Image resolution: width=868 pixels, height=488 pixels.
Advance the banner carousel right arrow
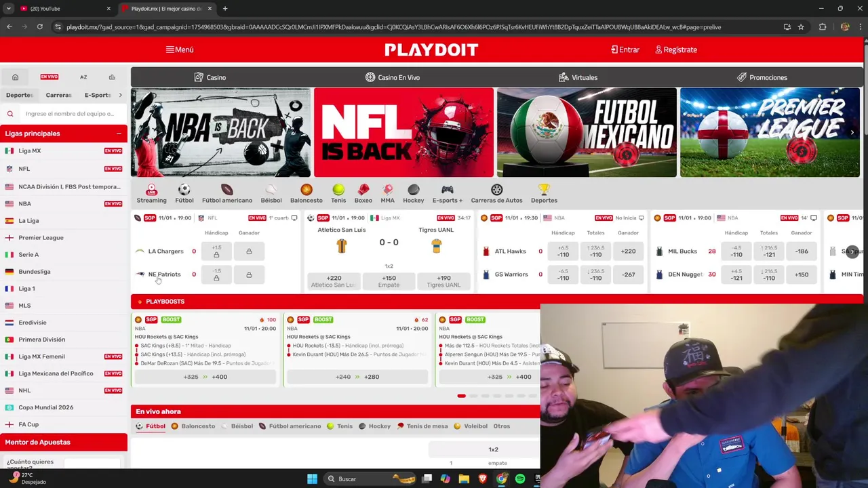(852, 133)
